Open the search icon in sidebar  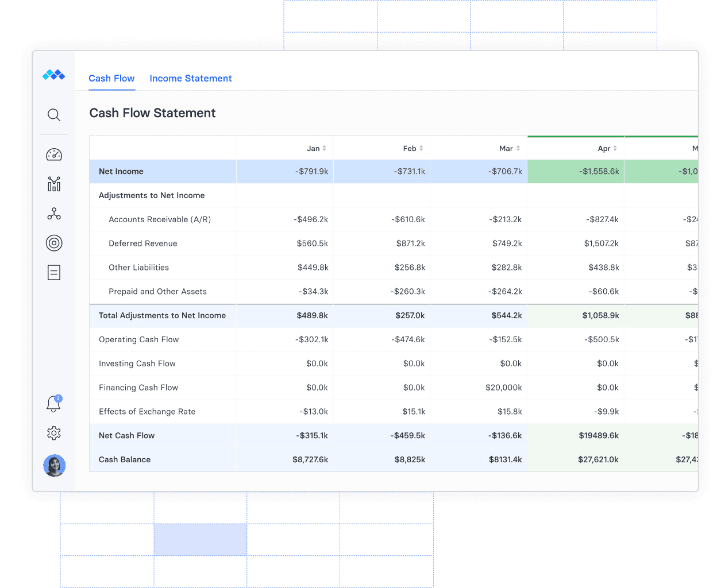pyautogui.click(x=54, y=115)
